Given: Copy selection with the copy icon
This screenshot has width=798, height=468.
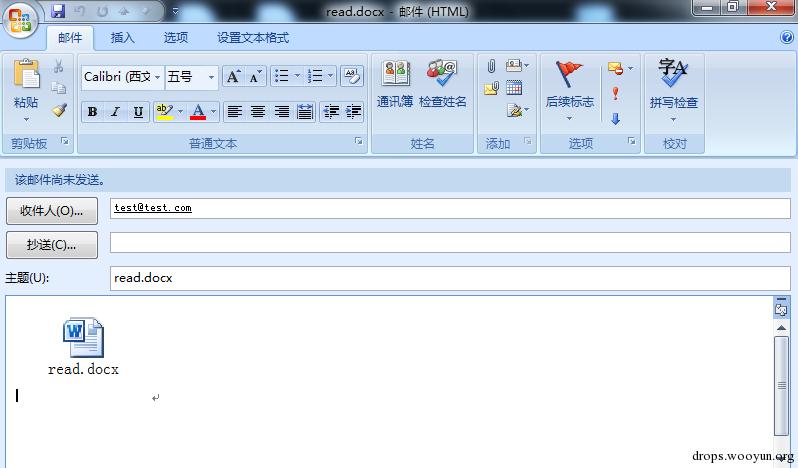Looking at the screenshot, I should pos(59,88).
